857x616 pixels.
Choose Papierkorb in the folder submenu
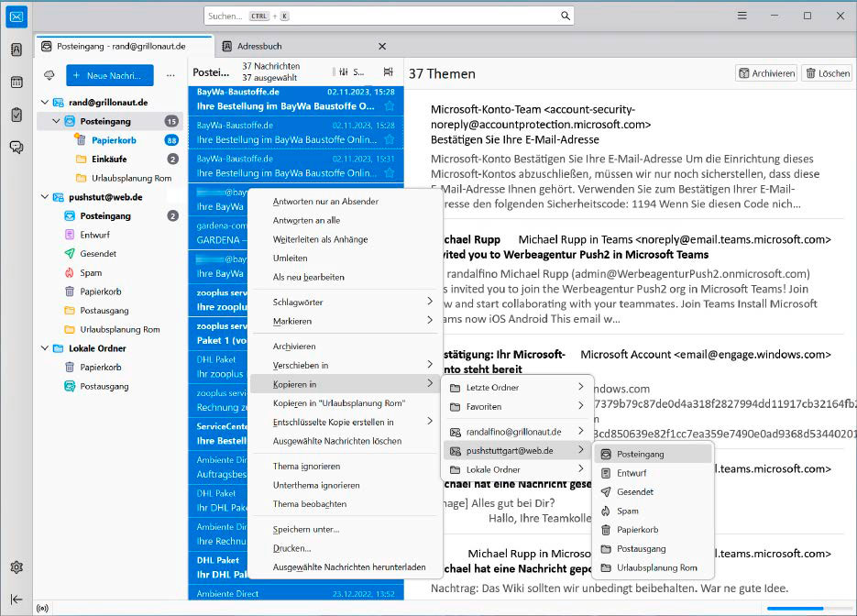click(653, 530)
